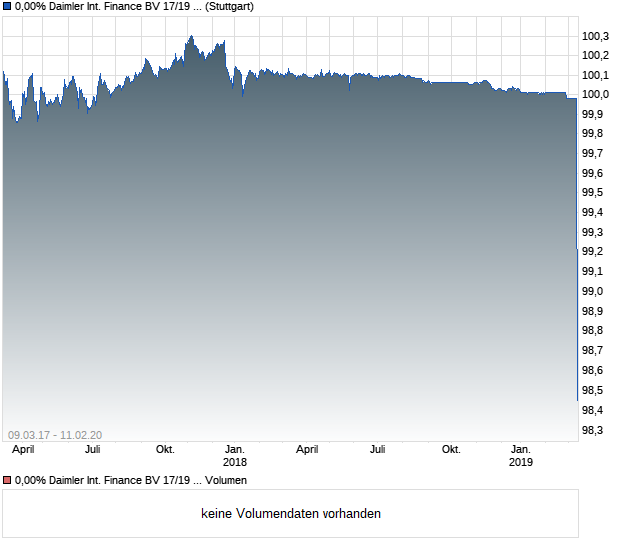This screenshot has height=546, width=620.
Task: Click the '99,4' price axis label
Action: tap(592, 213)
